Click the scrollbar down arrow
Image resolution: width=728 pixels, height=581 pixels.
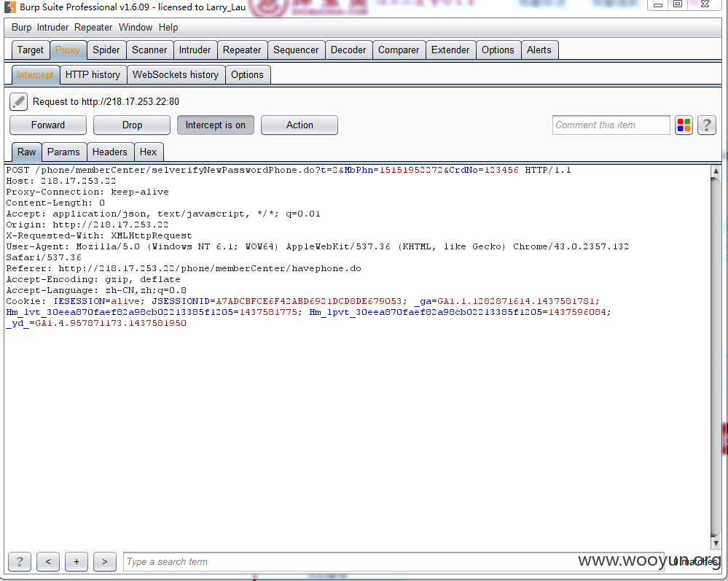(716, 542)
